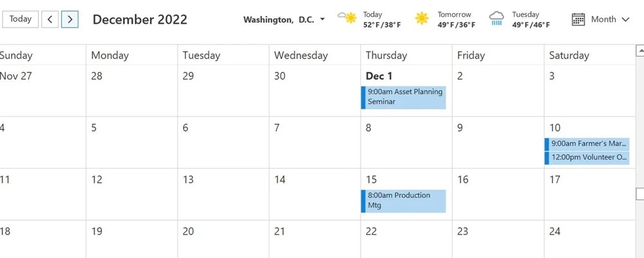Screen dimensions: 644x258
Task: Select the Thursday column header
Action: [386, 55]
